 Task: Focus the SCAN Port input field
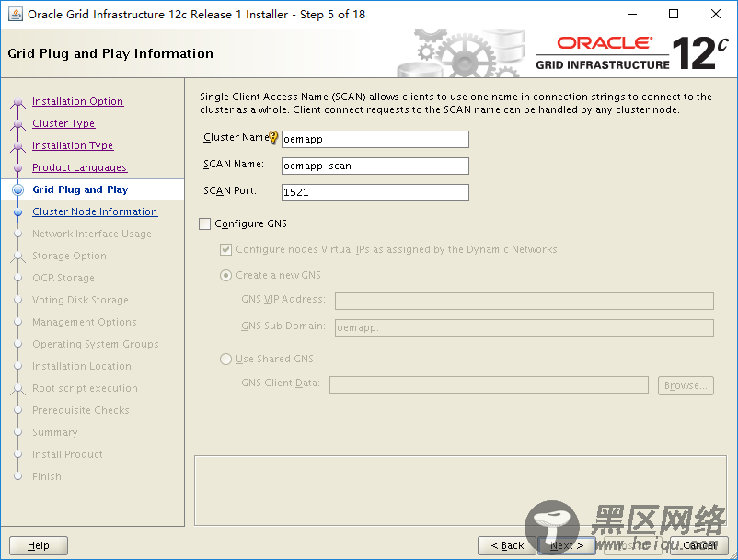pos(375,192)
